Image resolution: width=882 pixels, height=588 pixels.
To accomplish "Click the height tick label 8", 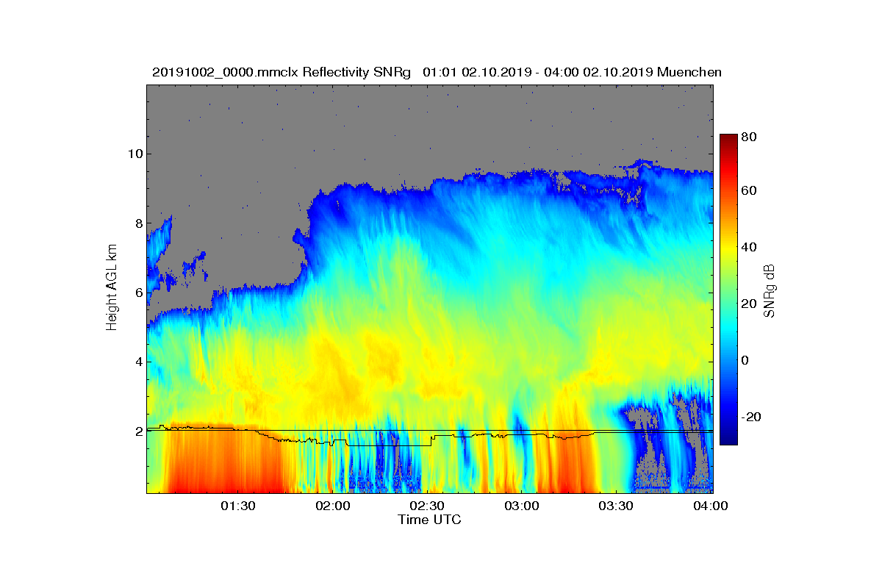I will 138,223.
